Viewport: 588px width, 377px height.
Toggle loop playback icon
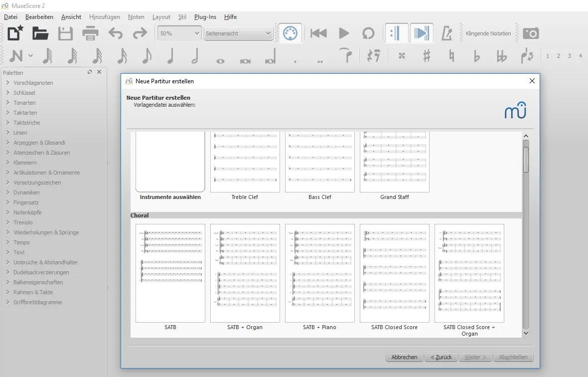368,33
